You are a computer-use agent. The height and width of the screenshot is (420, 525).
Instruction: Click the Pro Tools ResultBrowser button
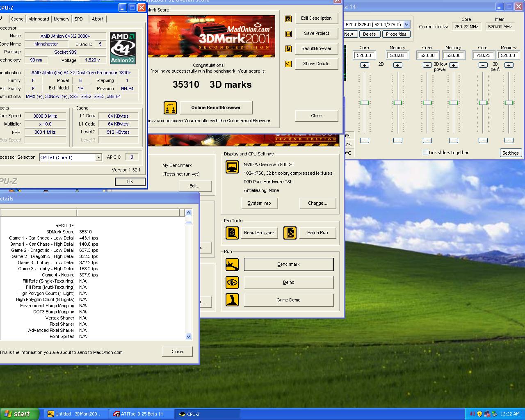coord(259,233)
